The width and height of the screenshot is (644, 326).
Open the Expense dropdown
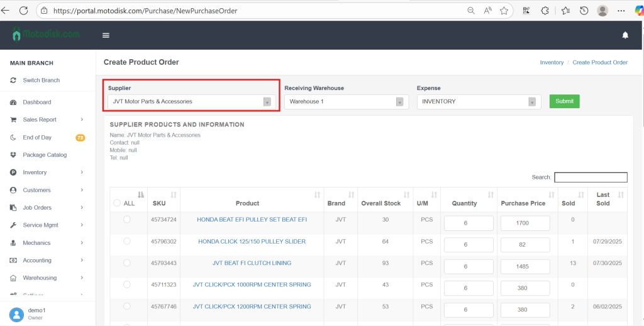point(478,101)
